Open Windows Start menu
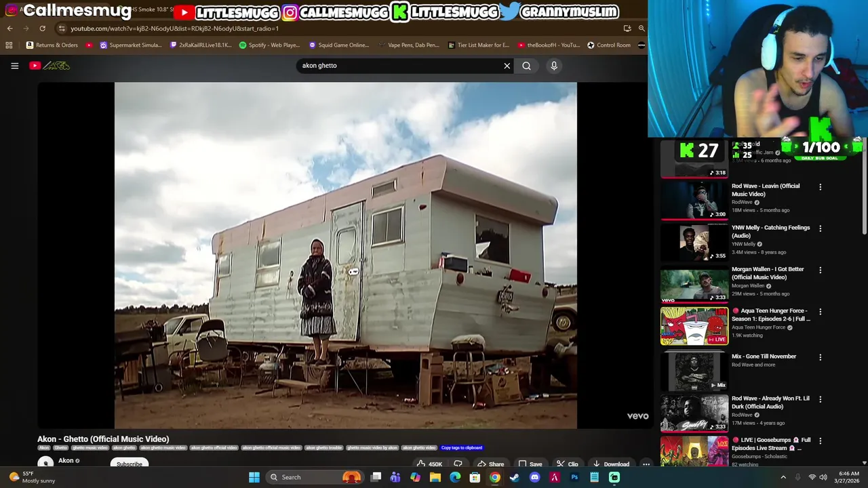The image size is (868, 488). coord(254,477)
